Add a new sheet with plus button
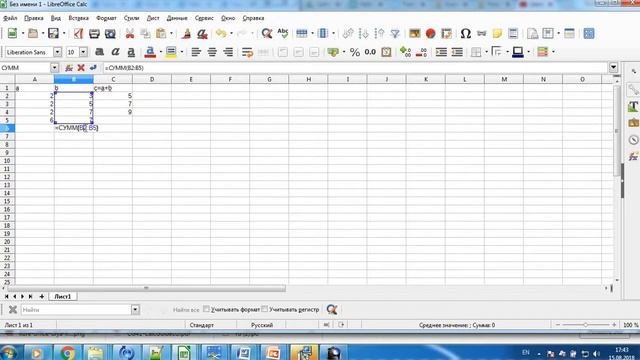The image size is (640, 360). pyautogui.click(x=41, y=296)
